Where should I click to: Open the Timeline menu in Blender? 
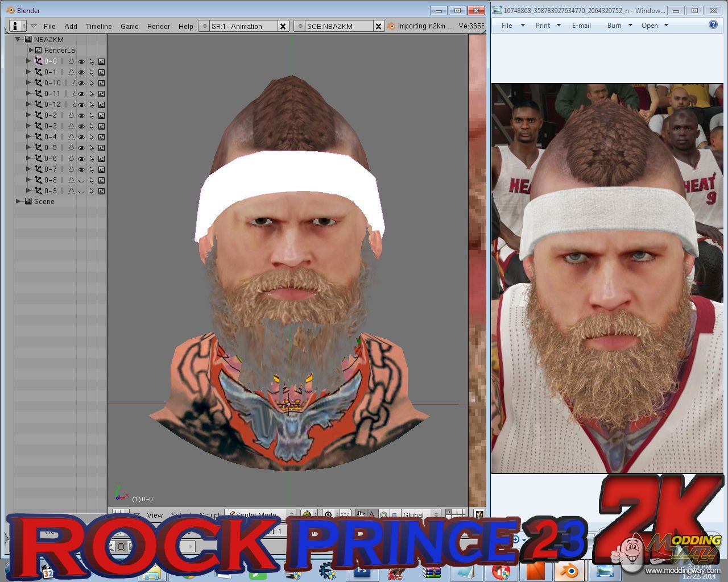pyautogui.click(x=98, y=26)
